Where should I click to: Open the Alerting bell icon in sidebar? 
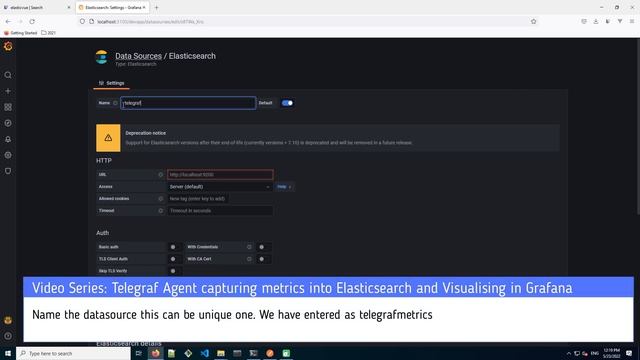coord(8,139)
